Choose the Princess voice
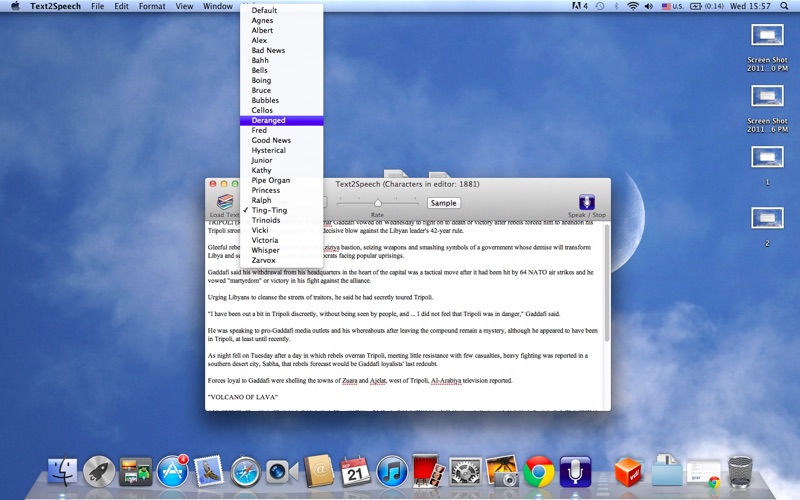This screenshot has width=800, height=500. 282,190
